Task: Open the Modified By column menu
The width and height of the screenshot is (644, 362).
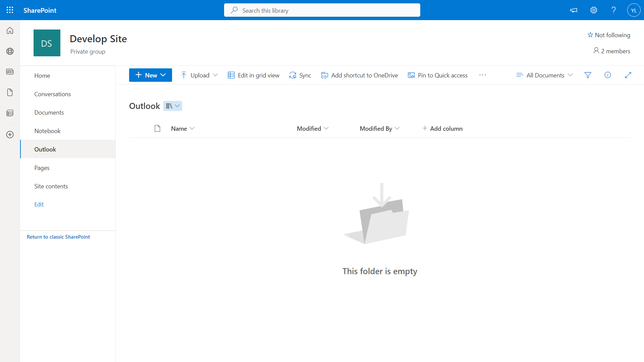Action: (x=380, y=128)
